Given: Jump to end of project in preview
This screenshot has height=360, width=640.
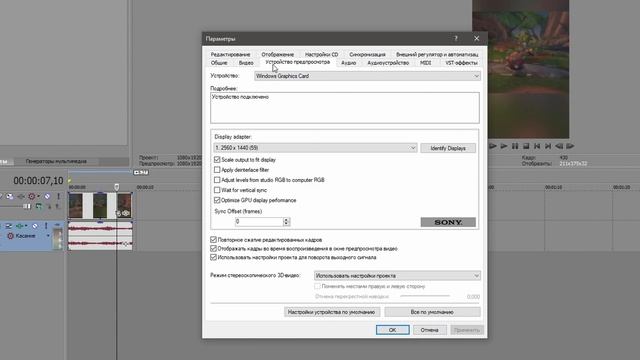Looking at the screenshot, I should click(548, 146).
